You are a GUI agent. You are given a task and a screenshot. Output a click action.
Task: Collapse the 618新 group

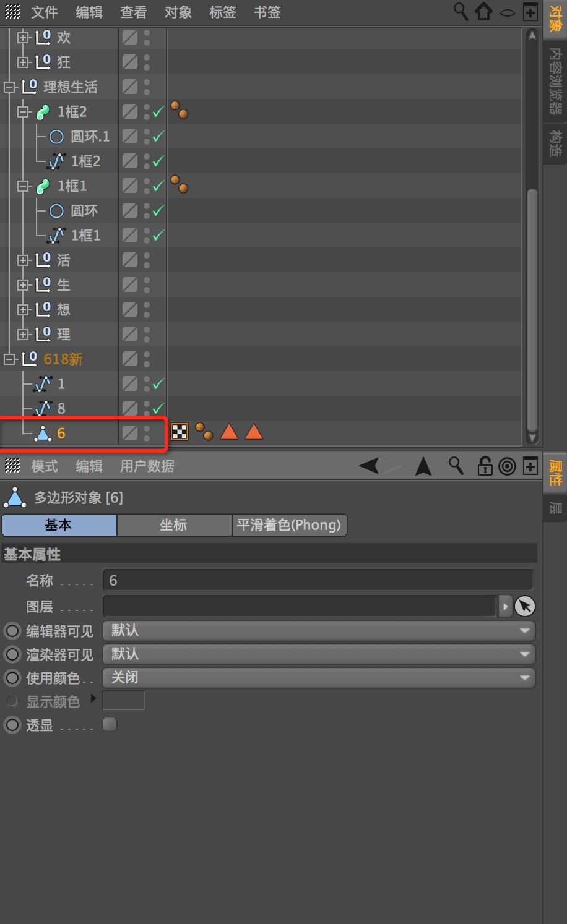[10, 359]
